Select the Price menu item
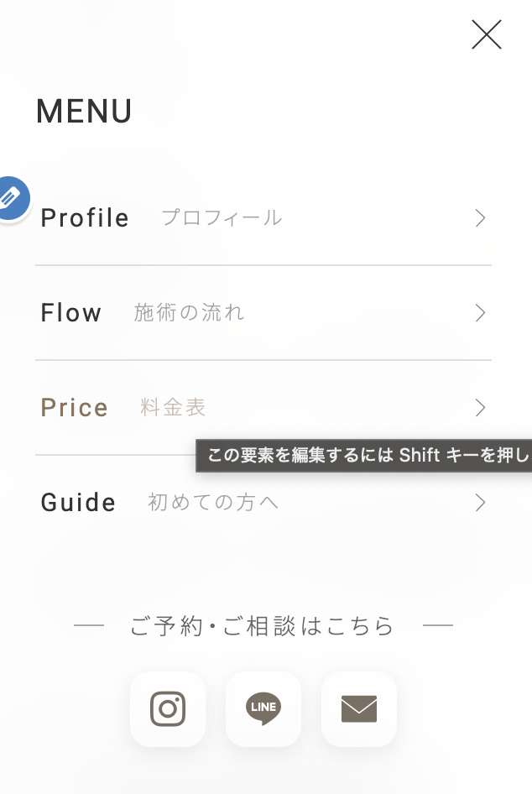Screen dimensions: 532x794 tap(75, 408)
